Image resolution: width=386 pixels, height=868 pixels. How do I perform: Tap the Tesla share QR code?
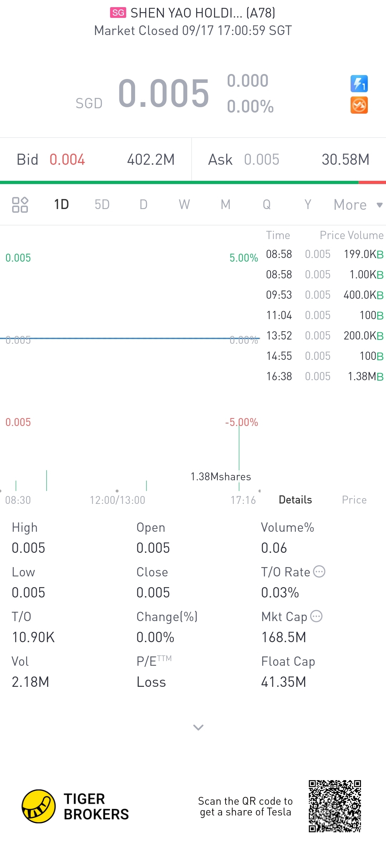coord(335,806)
